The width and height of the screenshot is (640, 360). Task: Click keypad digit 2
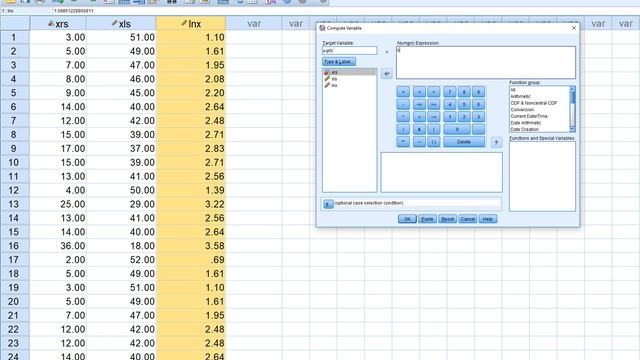[464, 117]
